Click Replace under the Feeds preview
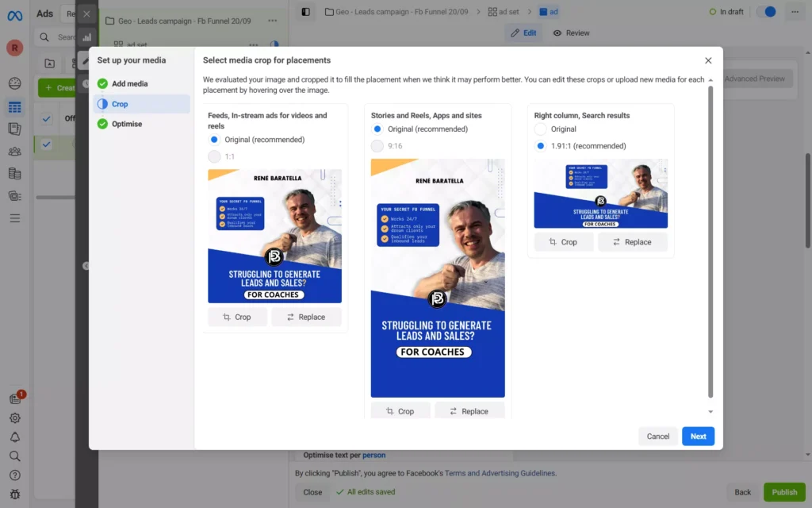812x508 pixels. coord(306,317)
